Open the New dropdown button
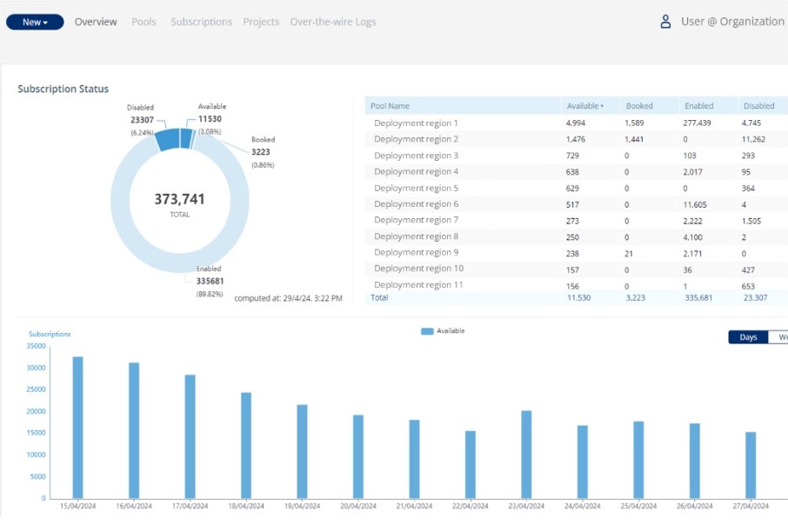 pyautogui.click(x=35, y=22)
